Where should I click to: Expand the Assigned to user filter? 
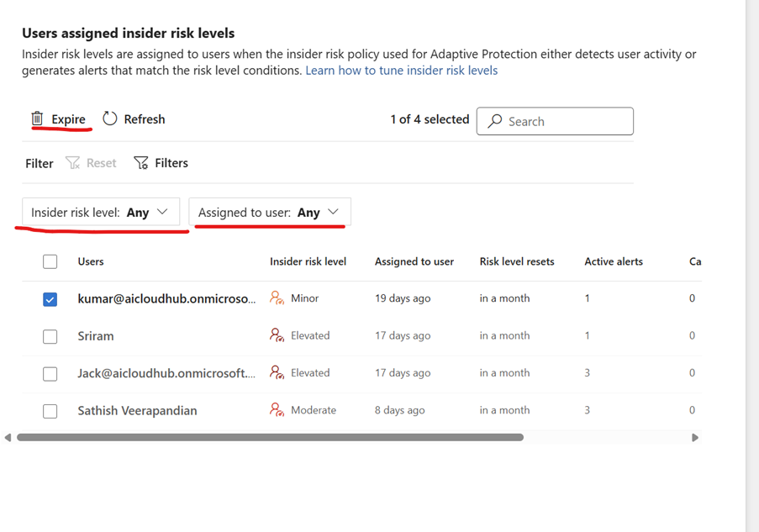tap(269, 213)
